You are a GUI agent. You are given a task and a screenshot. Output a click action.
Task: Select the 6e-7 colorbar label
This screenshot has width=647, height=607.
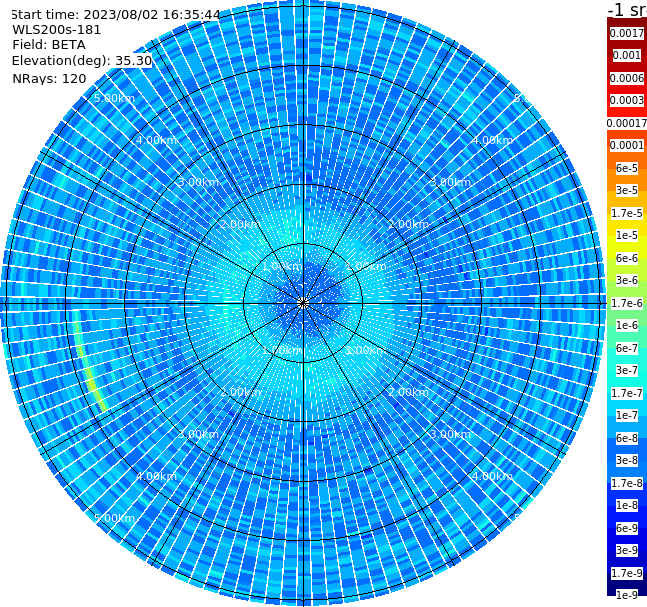[627, 348]
